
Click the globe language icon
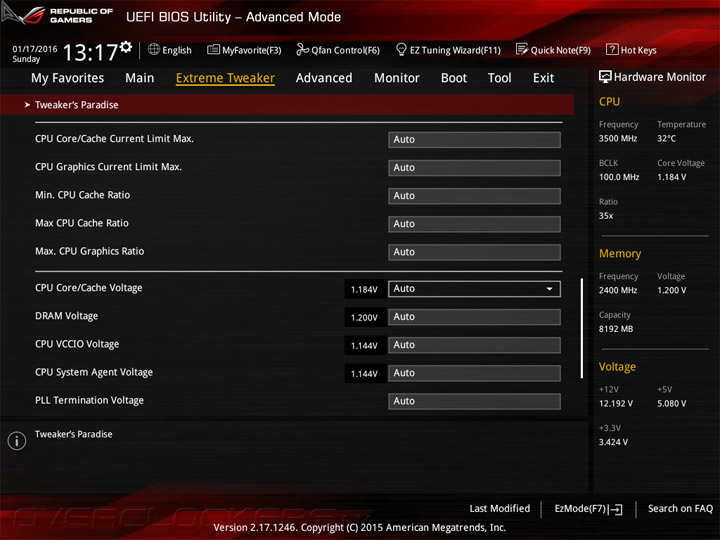click(x=154, y=49)
